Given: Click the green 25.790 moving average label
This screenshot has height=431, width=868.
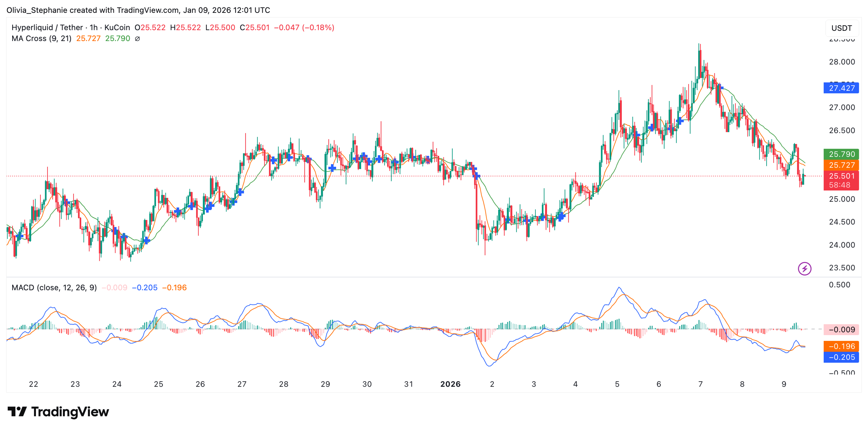Looking at the screenshot, I should point(841,154).
